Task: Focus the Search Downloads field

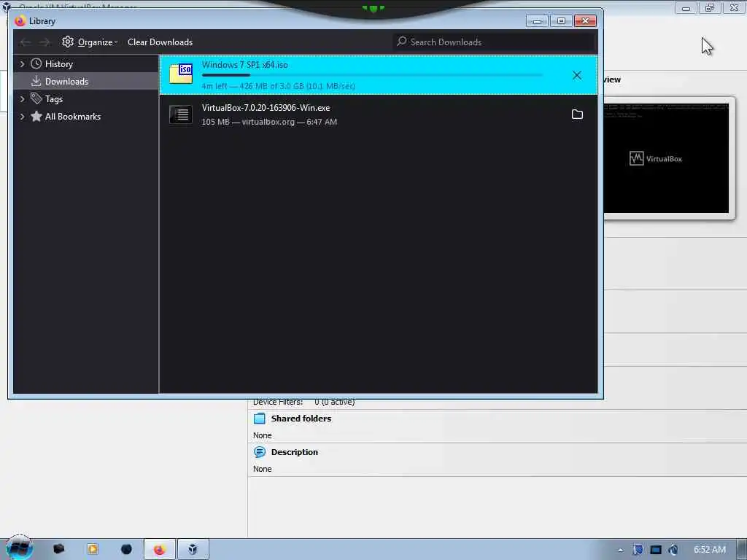Action: (494, 42)
